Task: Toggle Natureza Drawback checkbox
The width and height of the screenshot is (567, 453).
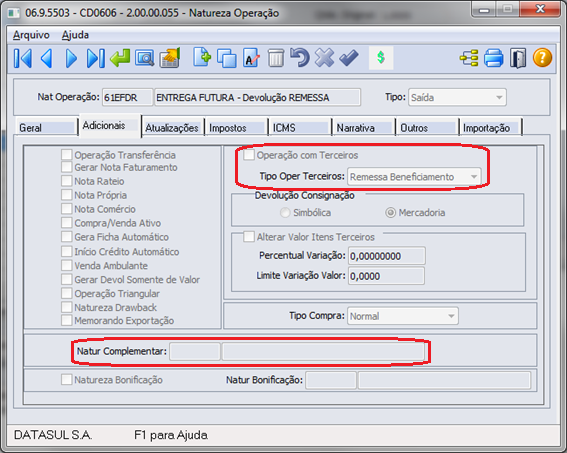Action: (x=67, y=307)
